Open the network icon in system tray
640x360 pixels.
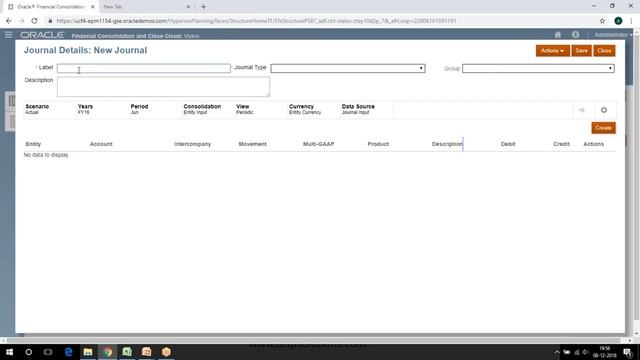(x=576, y=352)
